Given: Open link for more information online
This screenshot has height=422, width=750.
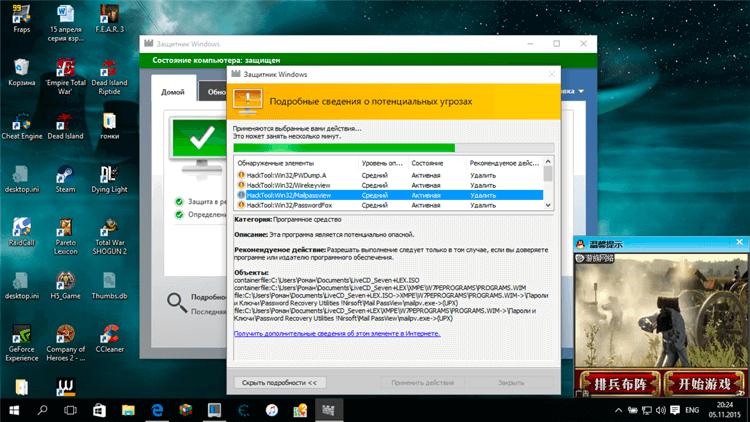Looking at the screenshot, I should [x=337, y=333].
